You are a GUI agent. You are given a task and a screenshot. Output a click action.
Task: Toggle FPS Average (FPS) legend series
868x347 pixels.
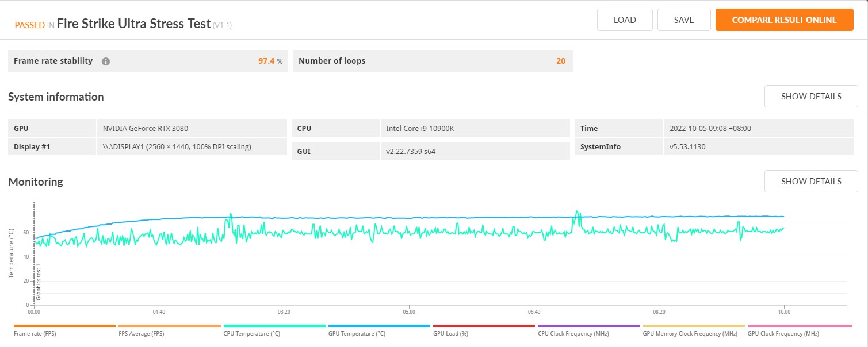click(x=170, y=330)
